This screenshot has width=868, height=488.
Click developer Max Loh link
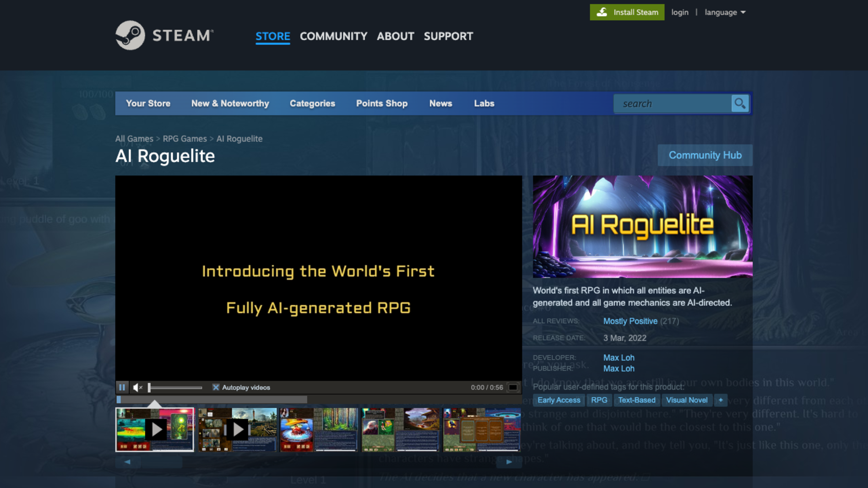click(x=619, y=358)
